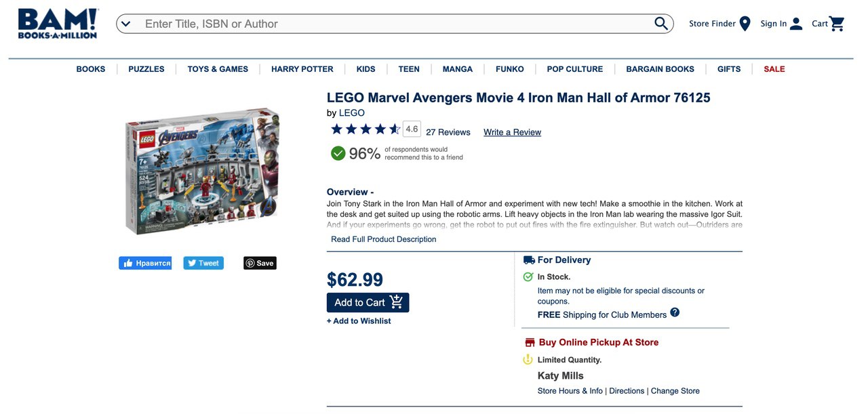Image resolution: width=868 pixels, height=414 pixels.
Task: Like the product with the Facebook button
Action: (145, 263)
